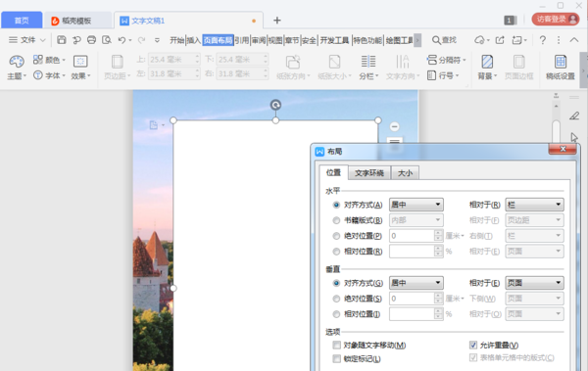Viewport: 588px width, 371px height.
Task: Expand the 文件 menu chevron
Action: pyautogui.click(x=43, y=40)
